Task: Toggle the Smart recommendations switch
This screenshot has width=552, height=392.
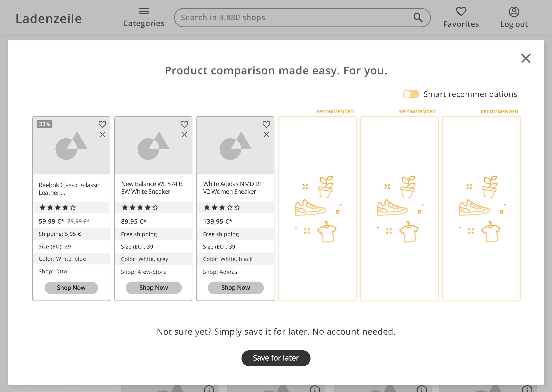Action: pyautogui.click(x=411, y=94)
